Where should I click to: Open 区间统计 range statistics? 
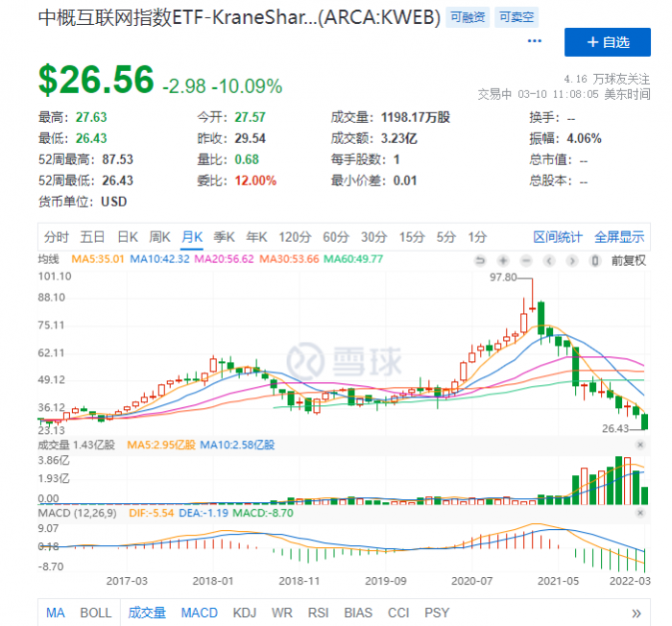click(x=558, y=237)
